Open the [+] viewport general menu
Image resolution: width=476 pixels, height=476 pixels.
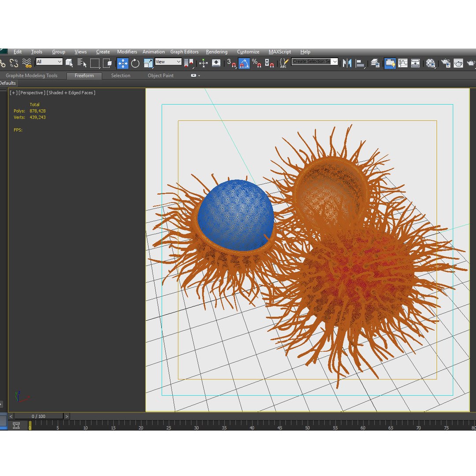13,93
